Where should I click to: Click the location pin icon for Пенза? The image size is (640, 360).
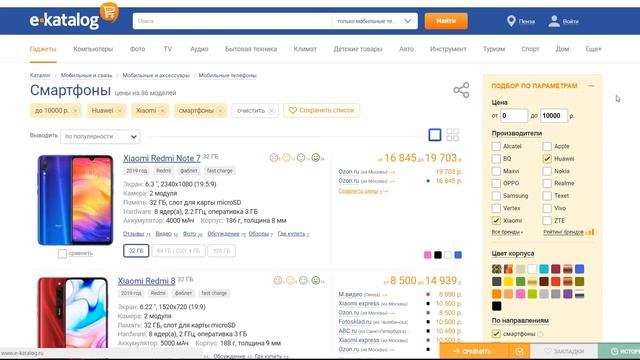pos(511,21)
